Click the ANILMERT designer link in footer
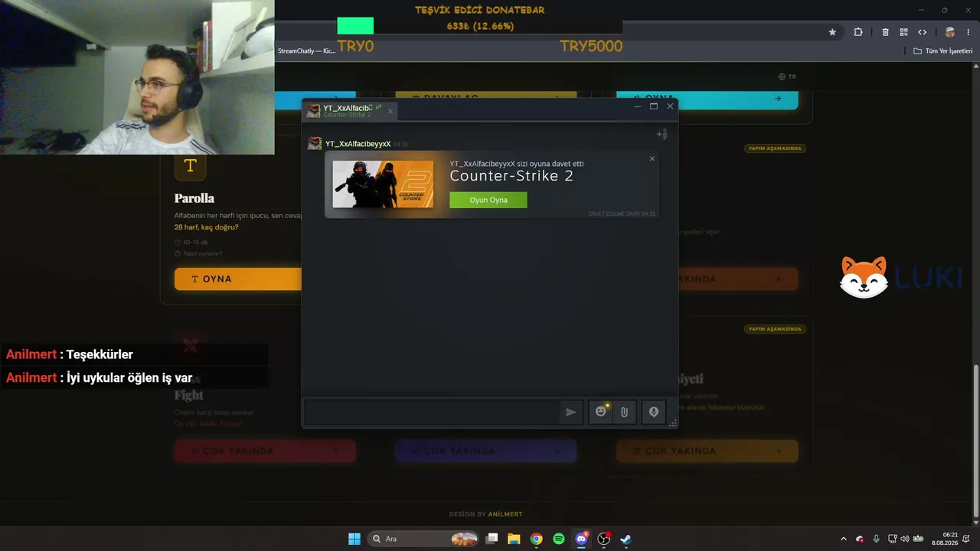Screen dimensions: 980x551 505,514
